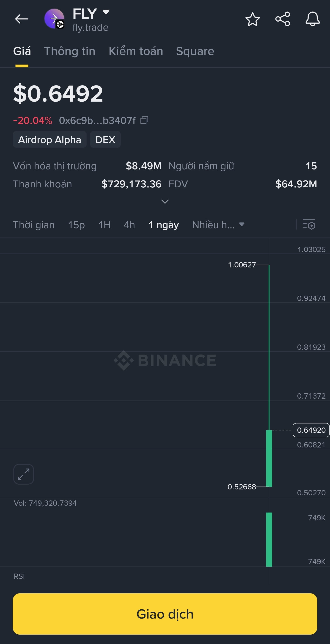Tap the Airdrop Alpha tag
The image size is (330, 644).
50,139
